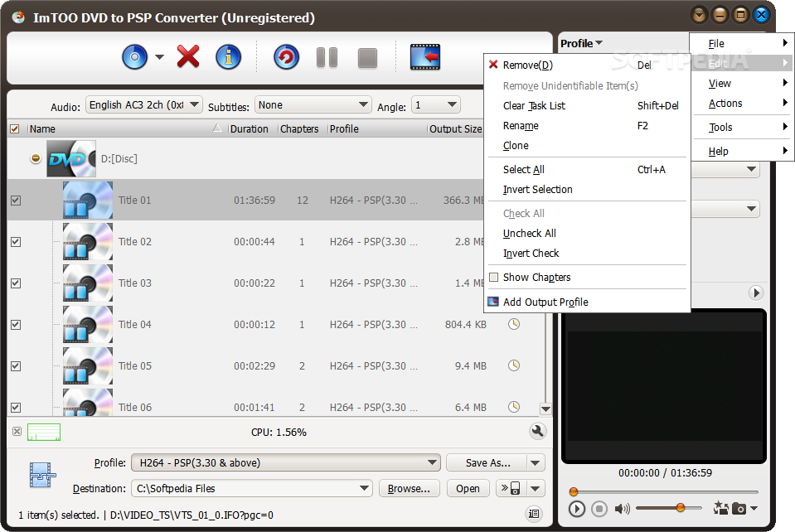Click the add output profile filmstrip icon

click(x=425, y=56)
